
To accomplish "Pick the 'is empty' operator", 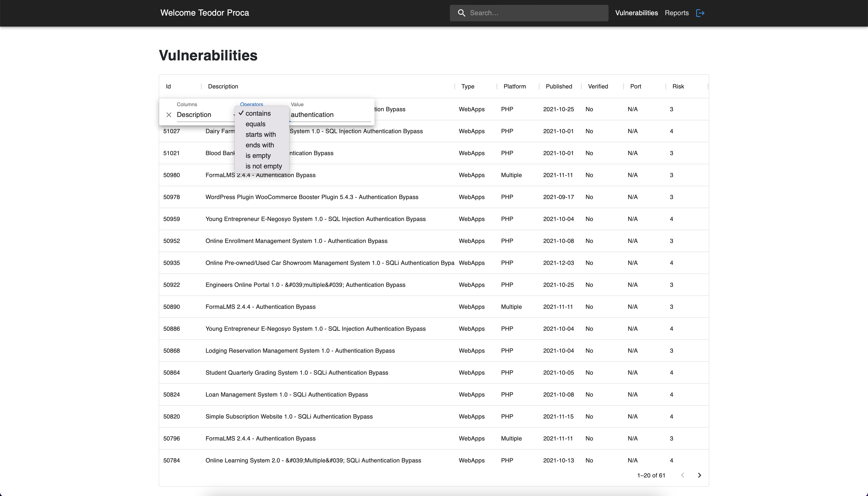I will [x=262, y=156].
